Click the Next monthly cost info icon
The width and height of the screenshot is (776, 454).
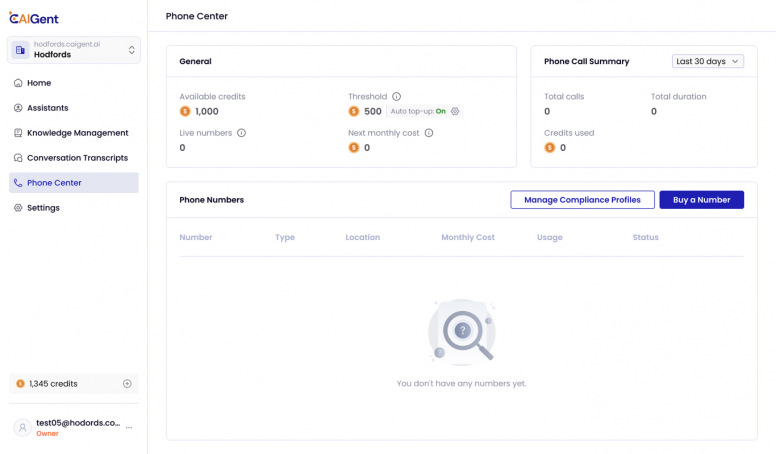coord(429,133)
